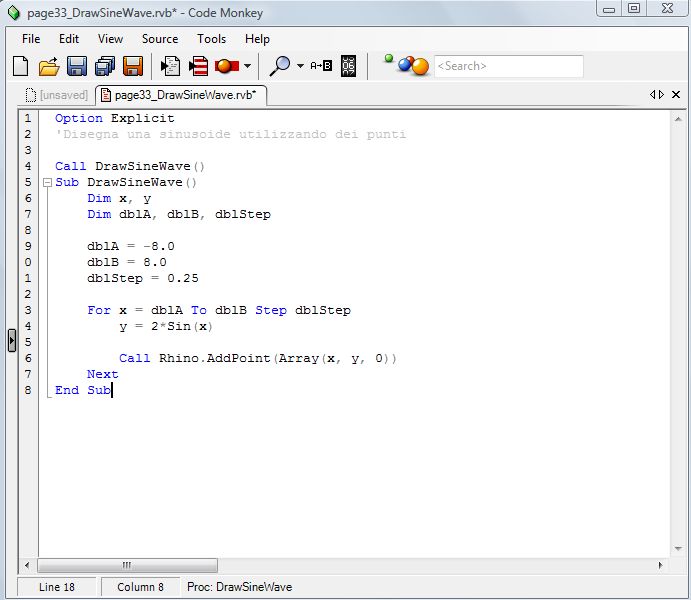Open the Tools menu

[212, 39]
